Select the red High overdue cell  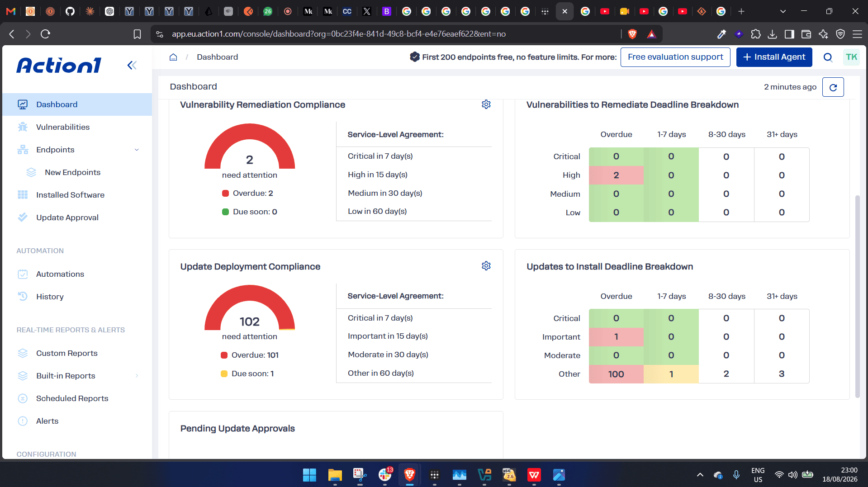(x=616, y=175)
